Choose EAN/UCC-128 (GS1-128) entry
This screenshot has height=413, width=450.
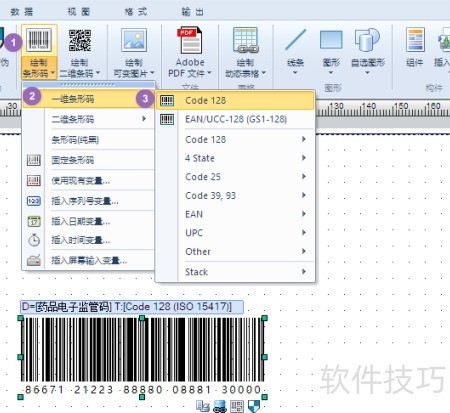pos(235,119)
